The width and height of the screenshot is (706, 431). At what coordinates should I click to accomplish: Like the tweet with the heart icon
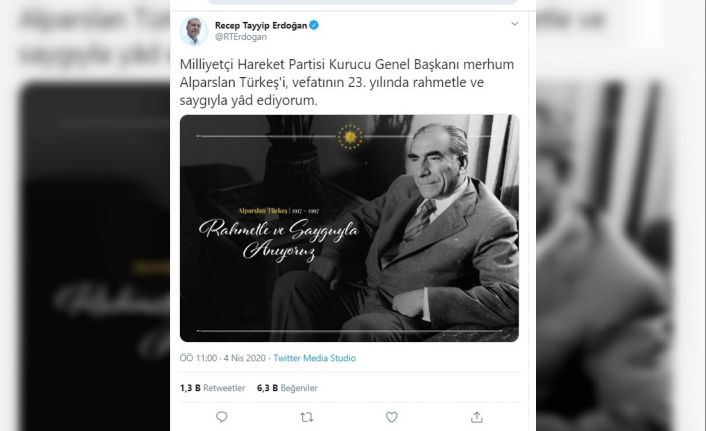(392, 417)
